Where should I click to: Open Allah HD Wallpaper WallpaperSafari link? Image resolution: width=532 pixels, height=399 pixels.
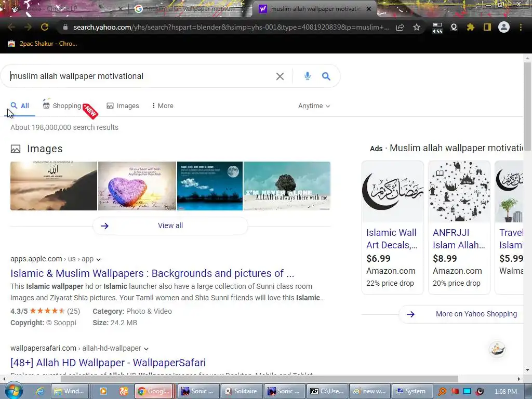[108, 363]
